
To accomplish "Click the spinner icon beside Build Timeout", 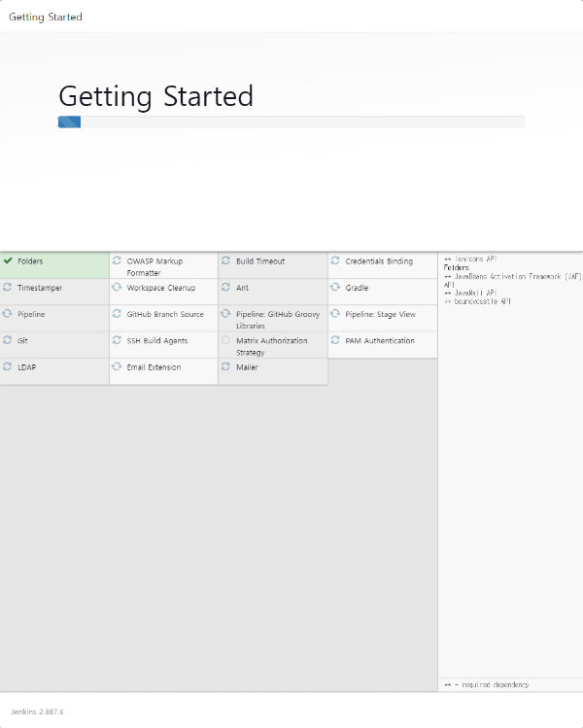I will tap(225, 260).
